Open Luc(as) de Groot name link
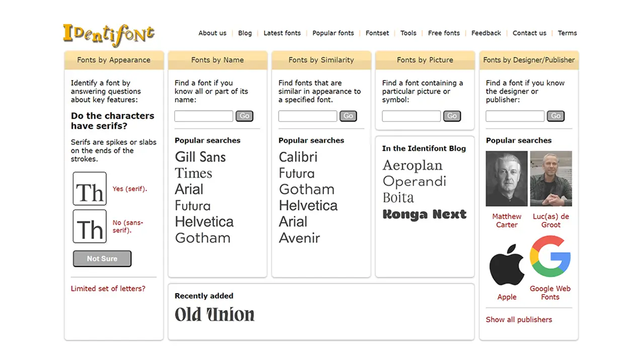The width and height of the screenshot is (644, 362). tap(551, 221)
